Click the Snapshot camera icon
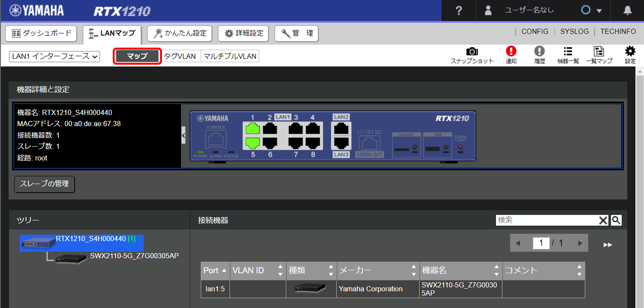The height and width of the screenshot is (308, 644). [x=472, y=52]
